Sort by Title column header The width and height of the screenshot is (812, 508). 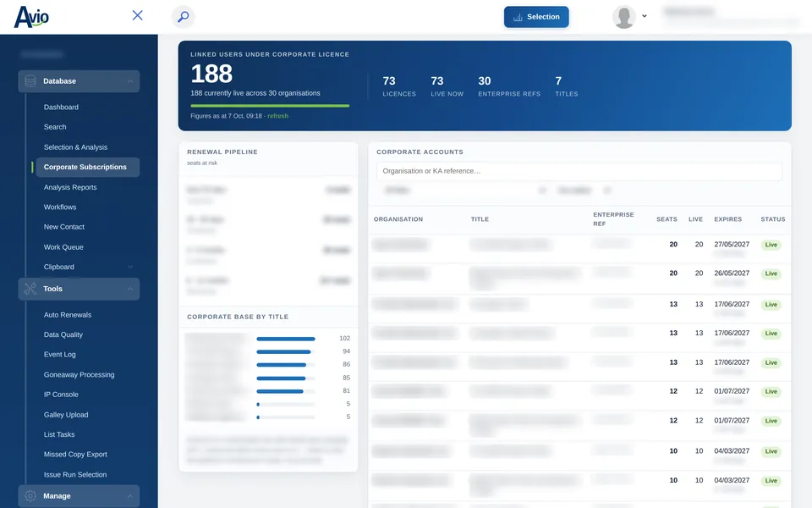[x=480, y=219]
